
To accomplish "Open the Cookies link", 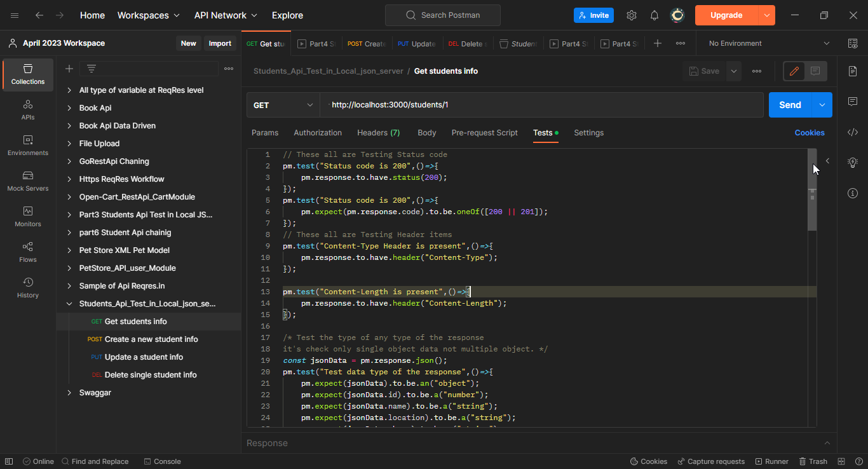I will (809, 132).
